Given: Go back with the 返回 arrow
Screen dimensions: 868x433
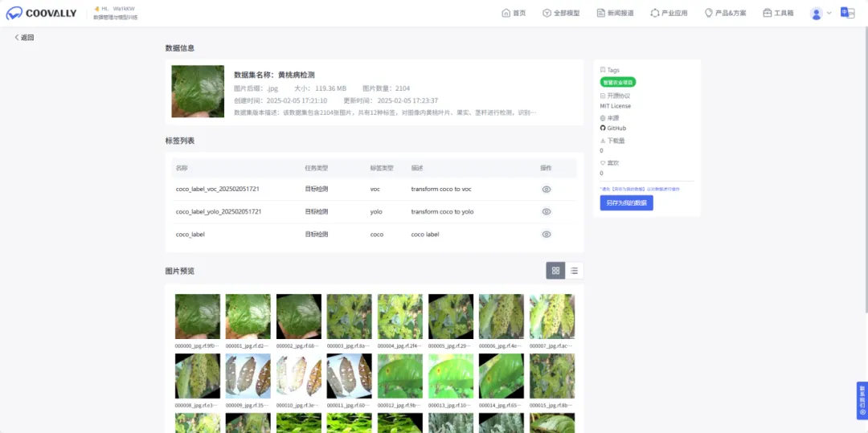Looking at the screenshot, I should click(24, 38).
